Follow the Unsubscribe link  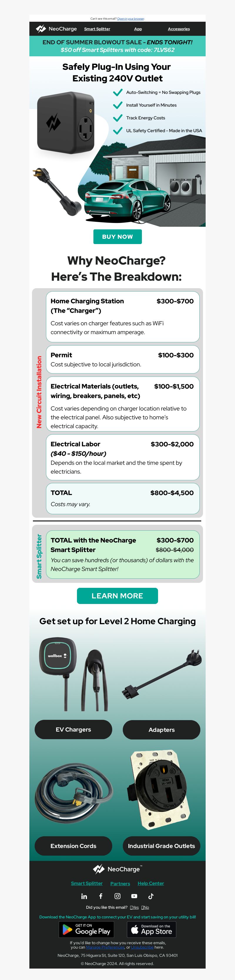(x=142, y=947)
